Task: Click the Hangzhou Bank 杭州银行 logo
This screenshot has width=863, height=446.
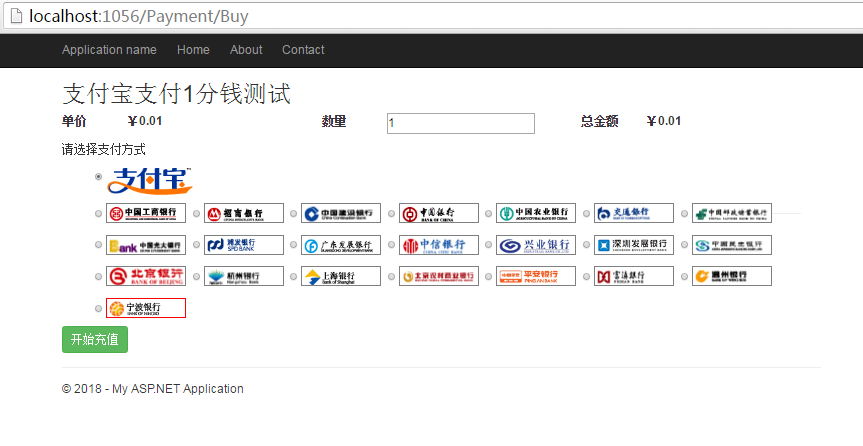Action: (x=244, y=276)
